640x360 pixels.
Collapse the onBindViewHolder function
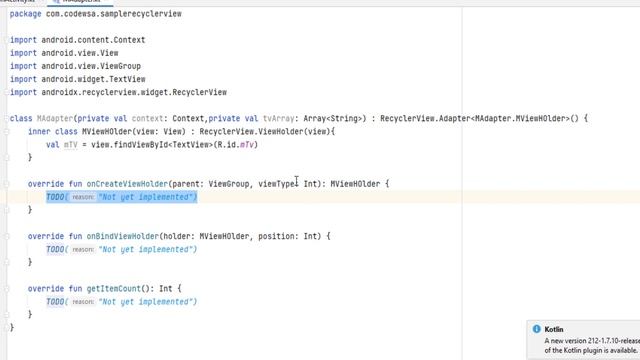(6, 236)
